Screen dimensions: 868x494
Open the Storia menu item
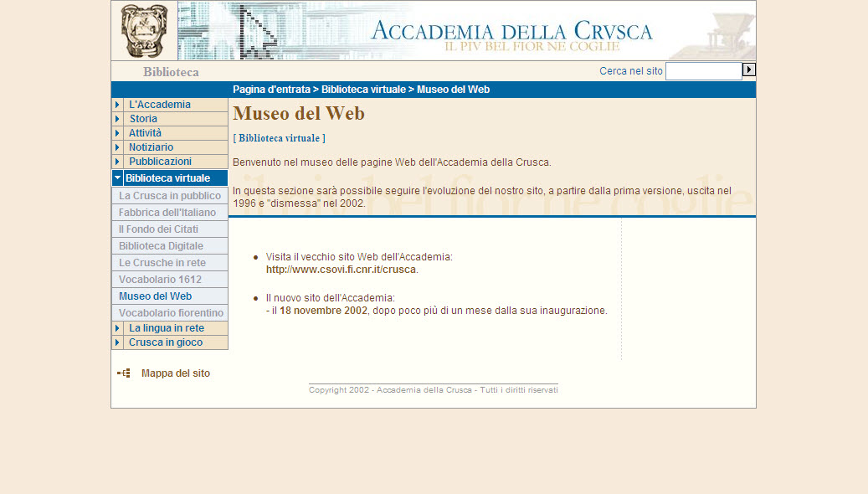point(143,119)
